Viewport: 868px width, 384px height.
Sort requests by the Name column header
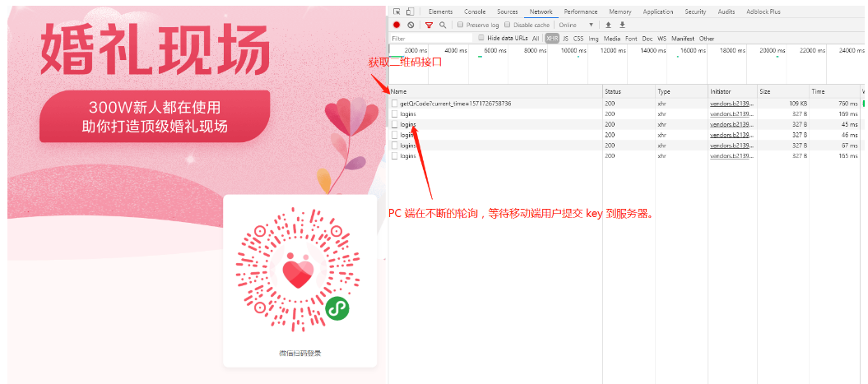coord(495,91)
